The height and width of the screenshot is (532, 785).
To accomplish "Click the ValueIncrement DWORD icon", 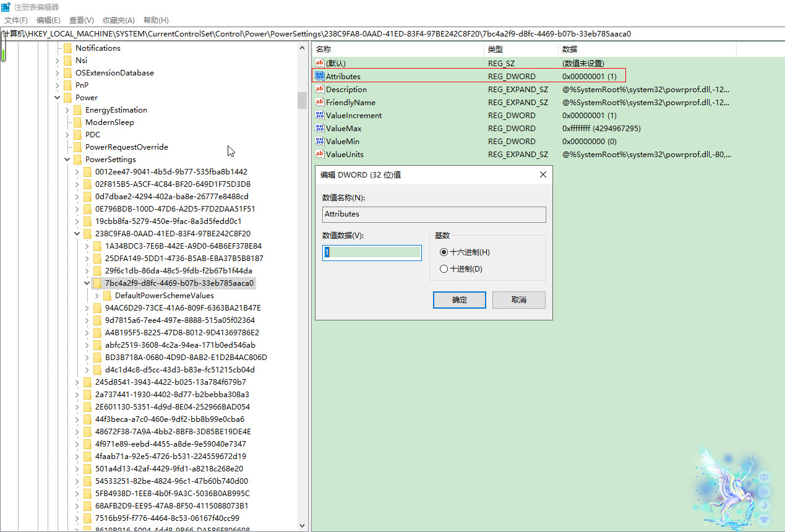I will click(320, 115).
